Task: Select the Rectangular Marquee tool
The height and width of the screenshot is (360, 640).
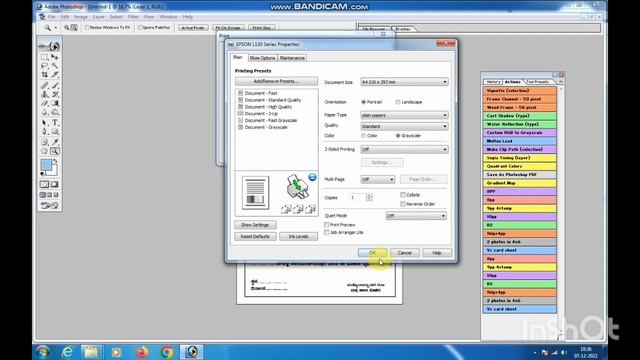Action: tap(44, 57)
